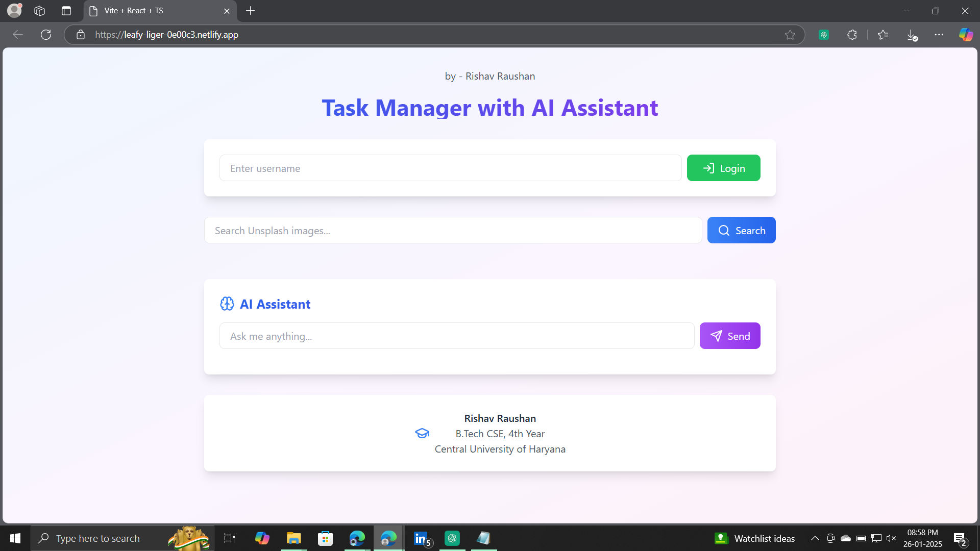
Task: Click the Ask me anything input
Action: tap(456, 336)
